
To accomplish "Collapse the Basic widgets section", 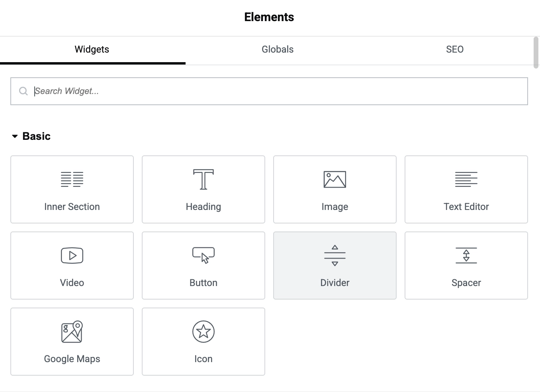I will (x=15, y=136).
